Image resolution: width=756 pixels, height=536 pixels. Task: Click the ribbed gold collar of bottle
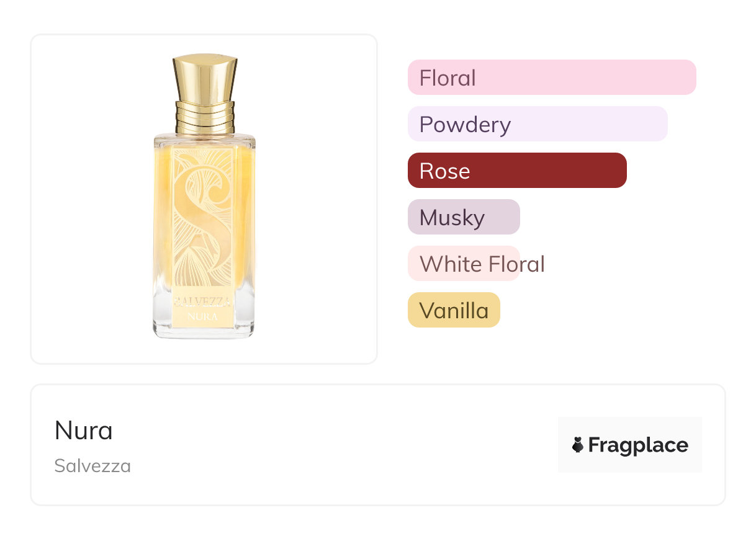tap(205, 117)
